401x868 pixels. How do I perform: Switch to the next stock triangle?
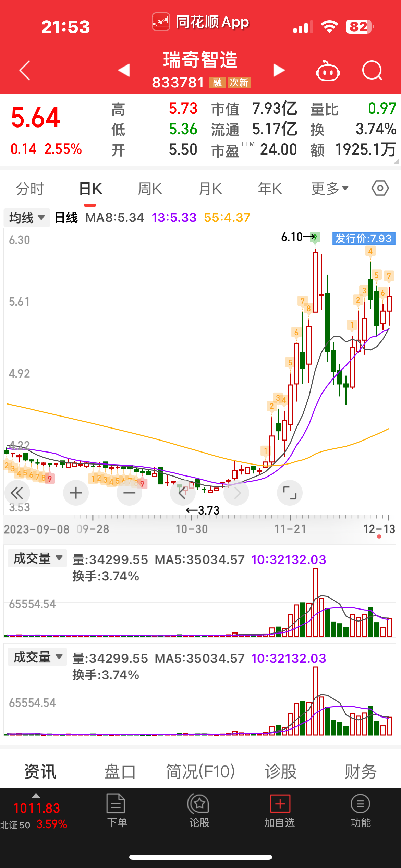279,70
